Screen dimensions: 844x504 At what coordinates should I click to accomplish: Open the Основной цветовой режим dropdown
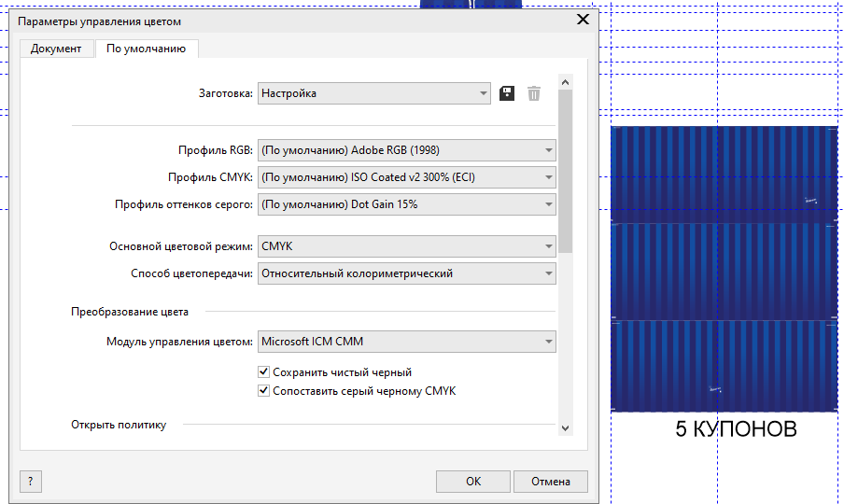click(x=406, y=246)
